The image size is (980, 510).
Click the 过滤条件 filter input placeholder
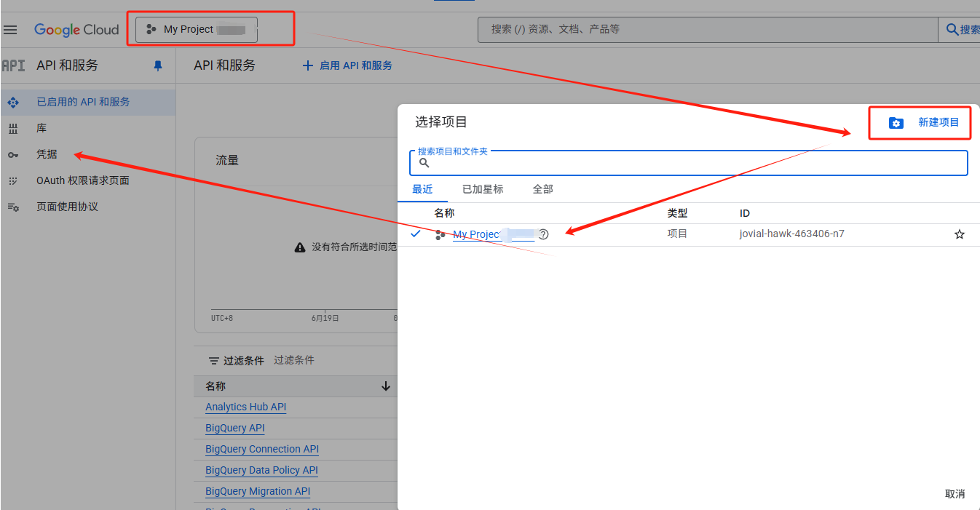[x=294, y=360]
